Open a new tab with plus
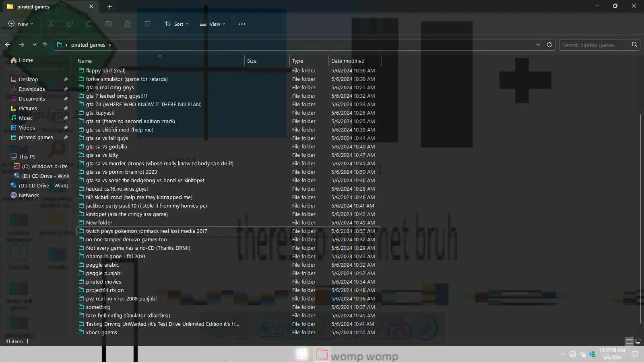644x362 pixels. 109,6
